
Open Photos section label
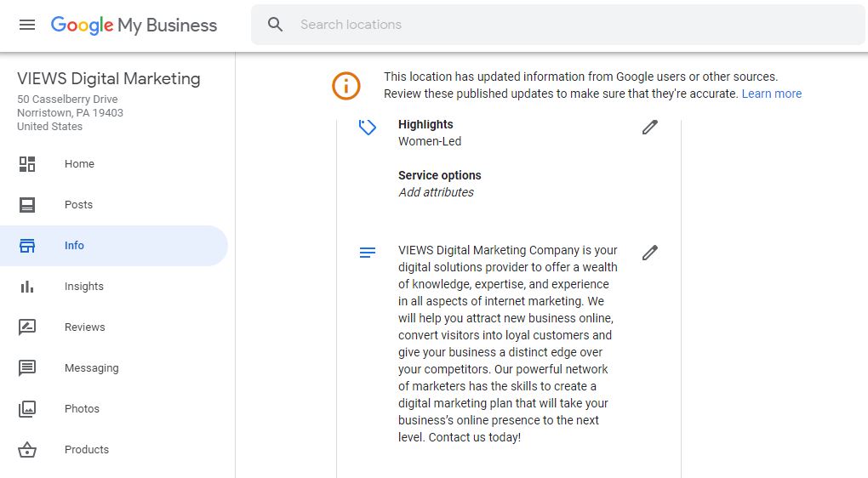click(82, 409)
